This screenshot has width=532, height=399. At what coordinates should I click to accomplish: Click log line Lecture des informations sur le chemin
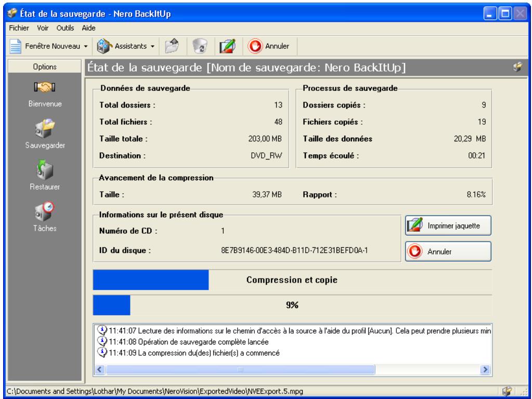300,330
